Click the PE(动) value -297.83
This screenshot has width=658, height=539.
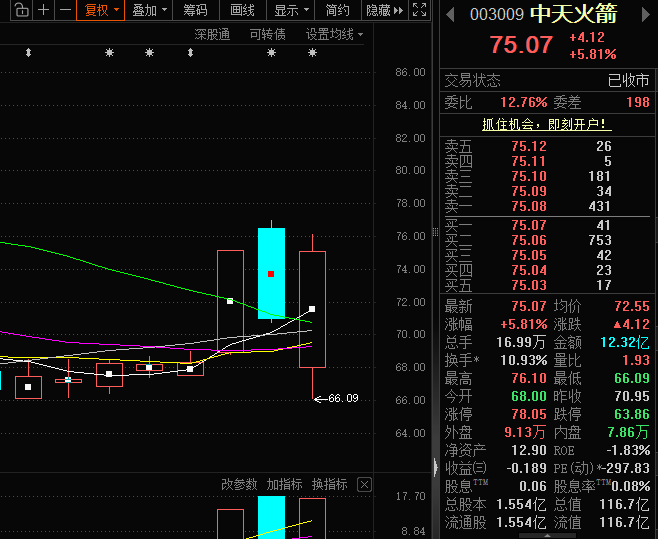click(624, 468)
